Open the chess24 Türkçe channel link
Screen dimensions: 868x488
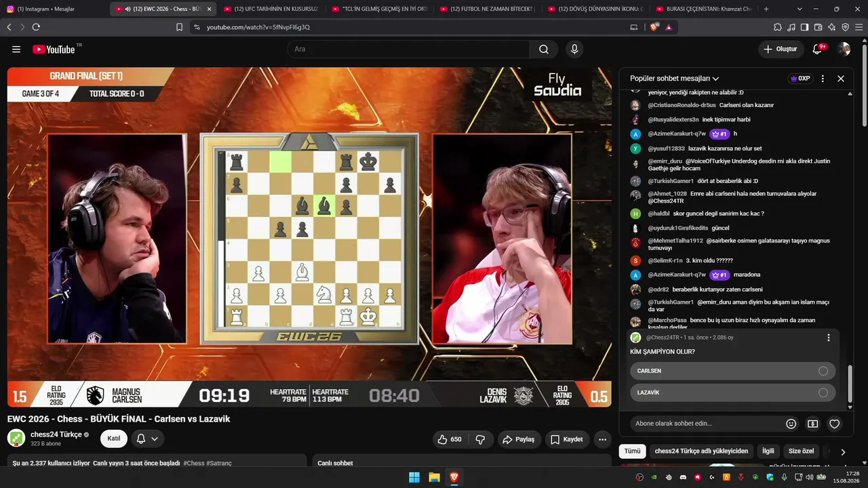click(x=56, y=434)
